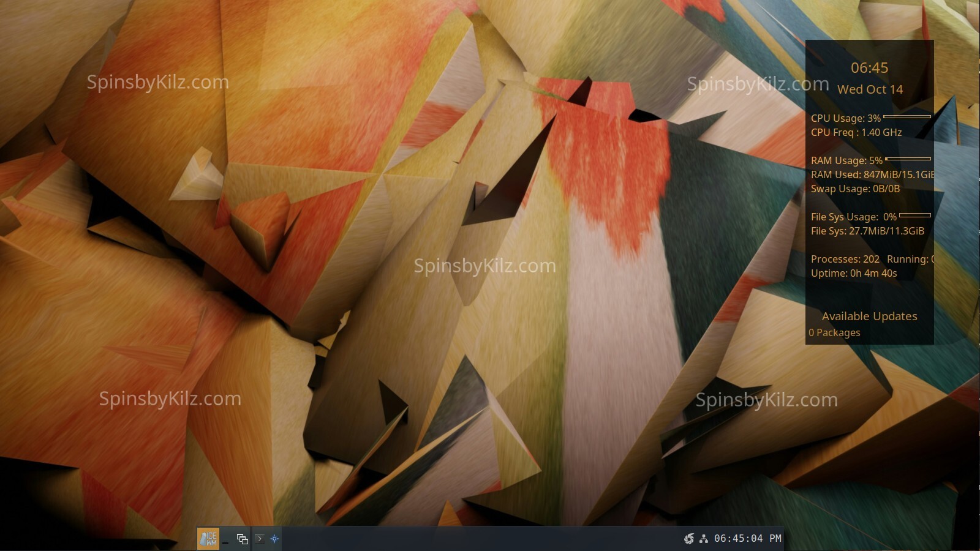Click the CPU Usage bar in Conky
Screen dimensions: 980x551
[x=907, y=116]
